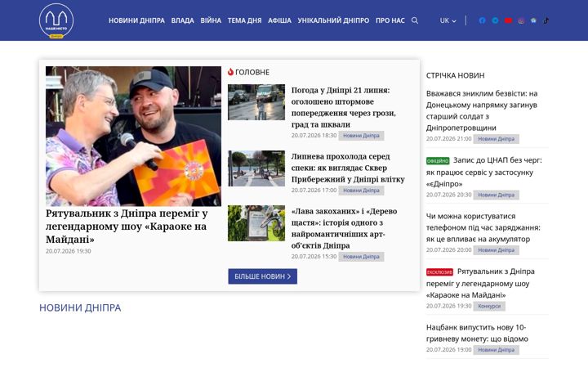588x368 pixels.
Task: Open the Instagram profile icon
Action: (521, 20)
